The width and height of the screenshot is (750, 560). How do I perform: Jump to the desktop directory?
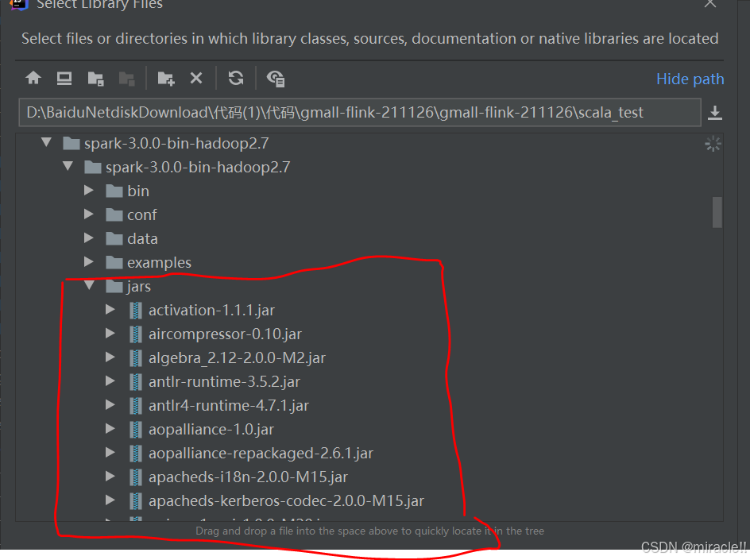click(64, 78)
